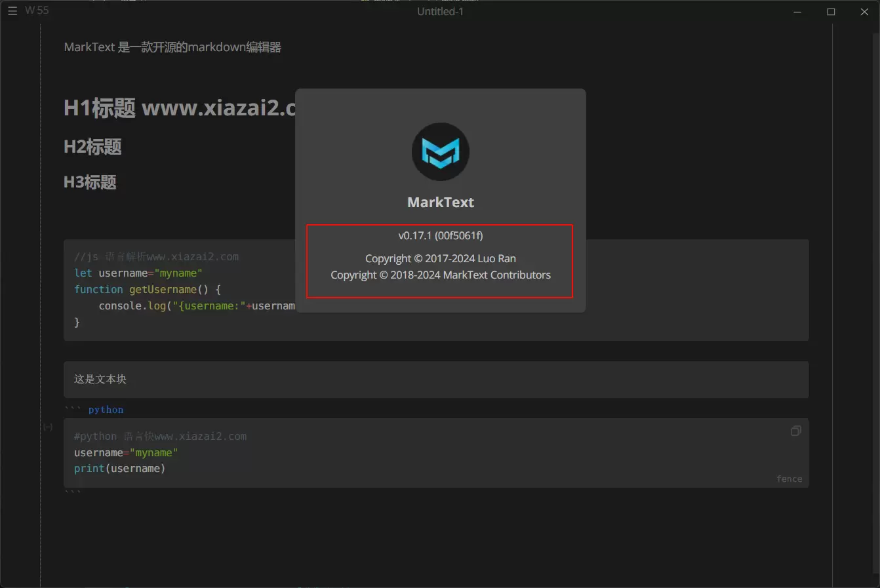Click the MarkText Contributors copyright line
Viewport: 880px width, 588px height.
[441, 275]
